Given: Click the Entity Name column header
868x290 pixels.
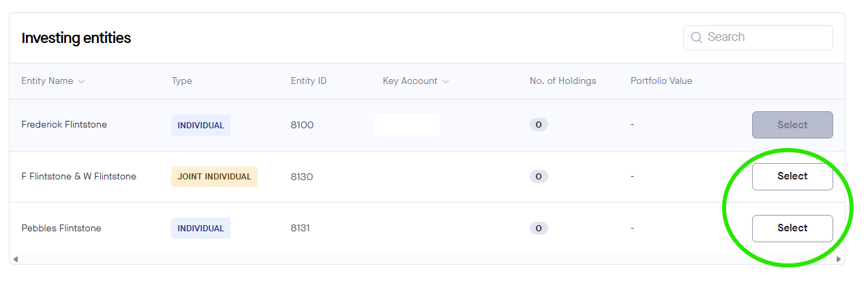Looking at the screenshot, I should tap(47, 81).
